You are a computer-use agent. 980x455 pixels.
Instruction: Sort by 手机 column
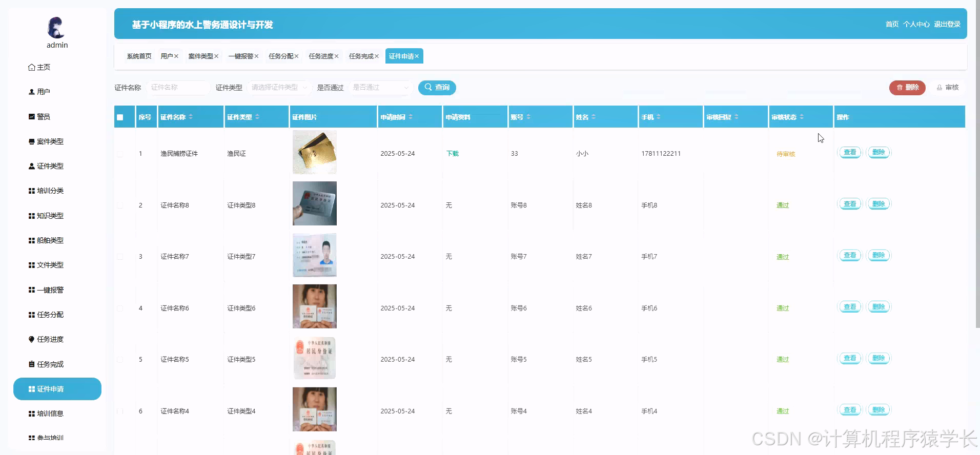pos(659,117)
